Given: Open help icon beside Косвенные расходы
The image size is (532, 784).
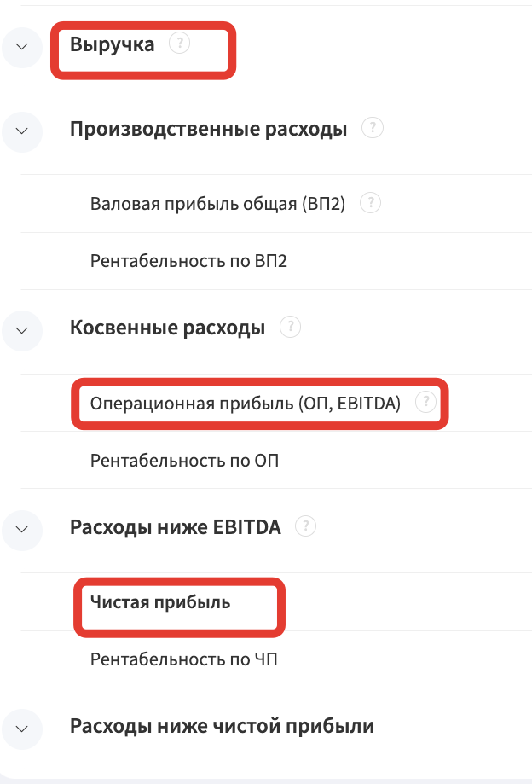Looking at the screenshot, I should [x=290, y=327].
